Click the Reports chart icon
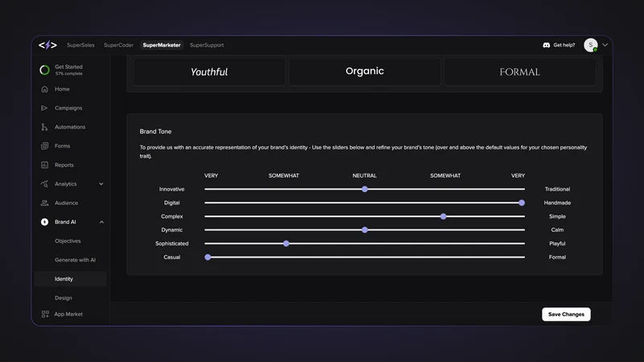The height and width of the screenshot is (362, 644). coord(44,165)
